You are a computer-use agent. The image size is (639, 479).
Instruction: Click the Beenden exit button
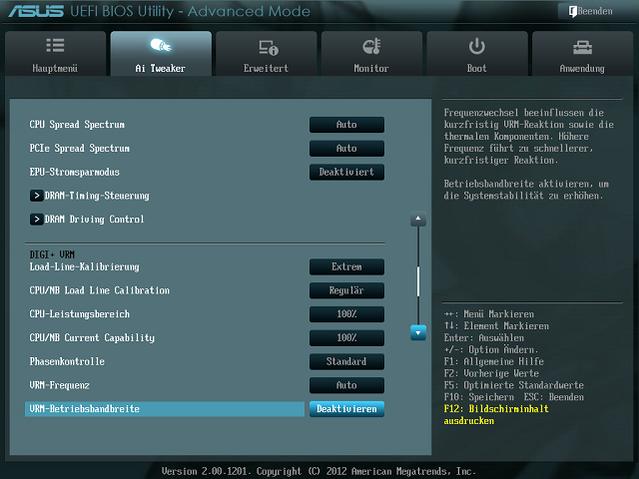pyautogui.click(x=591, y=11)
